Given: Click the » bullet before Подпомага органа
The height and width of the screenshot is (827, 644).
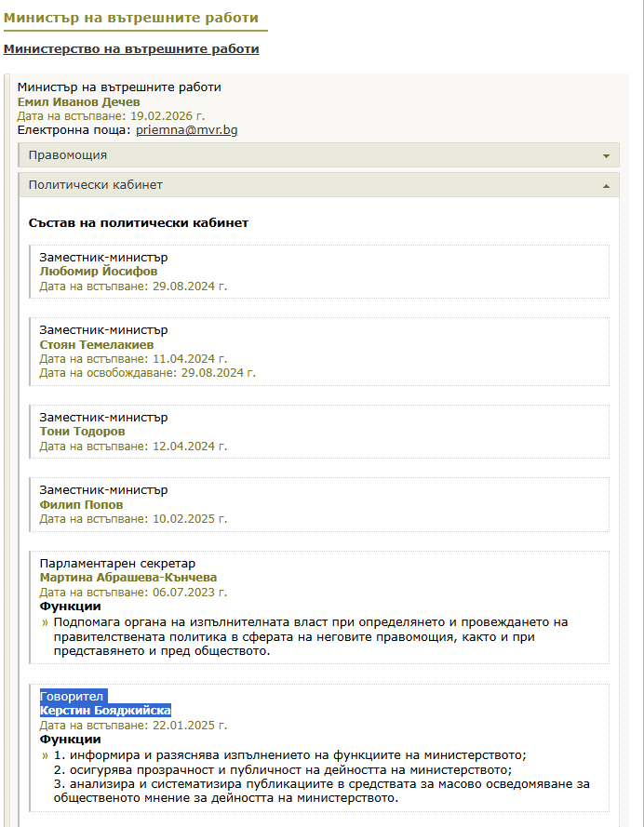Looking at the screenshot, I should [x=46, y=622].
